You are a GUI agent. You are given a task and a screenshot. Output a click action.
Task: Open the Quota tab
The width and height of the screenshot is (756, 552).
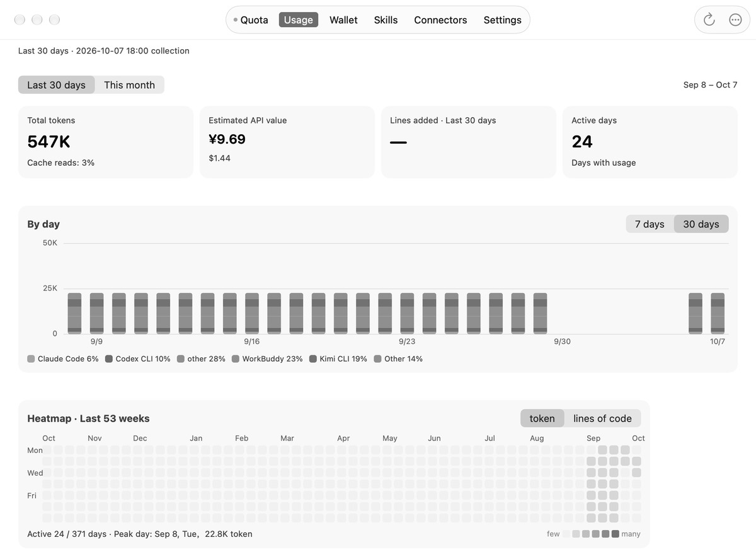(x=251, y=20)
